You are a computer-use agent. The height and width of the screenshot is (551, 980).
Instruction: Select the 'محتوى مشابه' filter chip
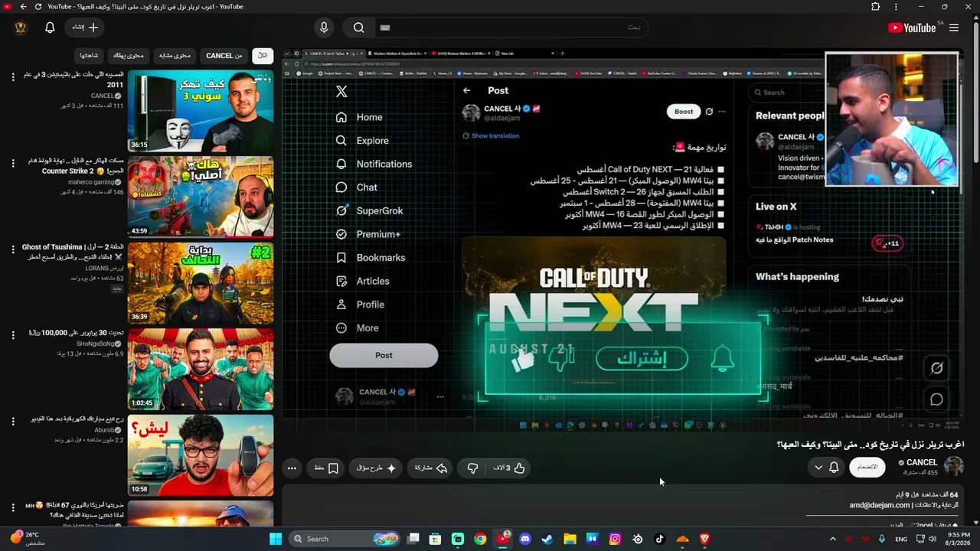click(175, 55)
